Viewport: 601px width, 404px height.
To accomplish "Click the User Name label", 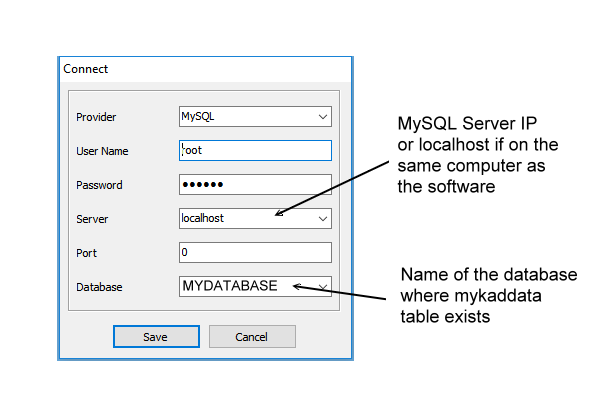I will click(x=103, y=152).
